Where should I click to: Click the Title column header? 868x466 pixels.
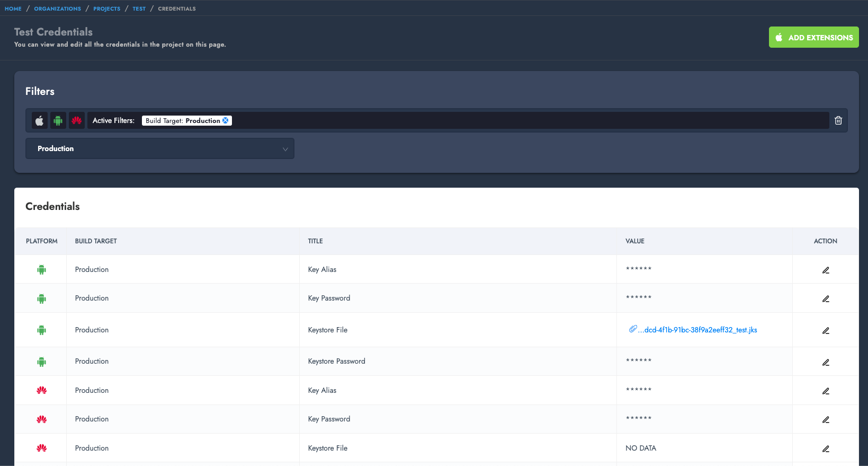pos(316,241)
